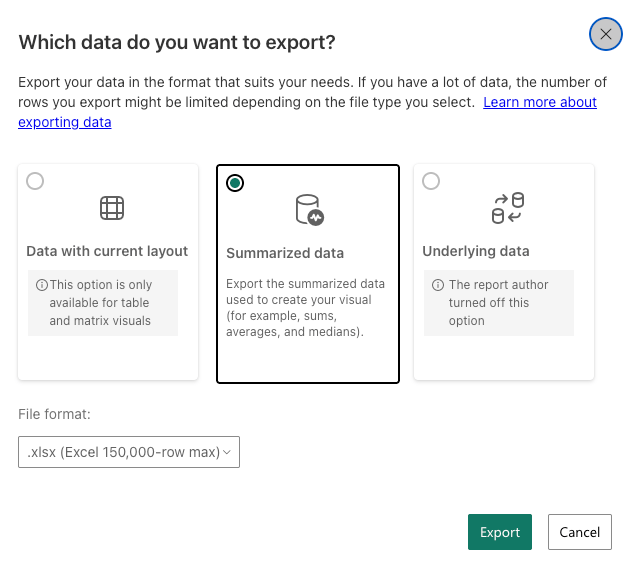This screenshot has height=562, width=639.
Task: Close the export dialog with X button
Action: pyautogui.click(x=605, y=34)
